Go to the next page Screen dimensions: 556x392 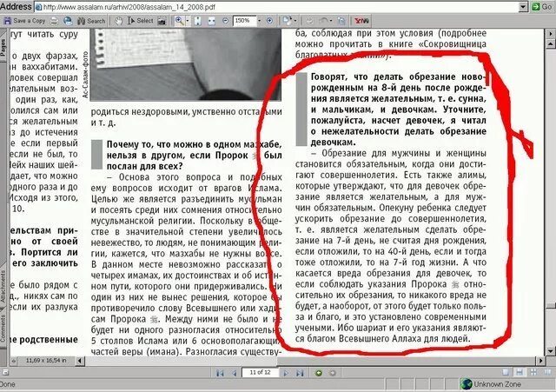[286, 373]
